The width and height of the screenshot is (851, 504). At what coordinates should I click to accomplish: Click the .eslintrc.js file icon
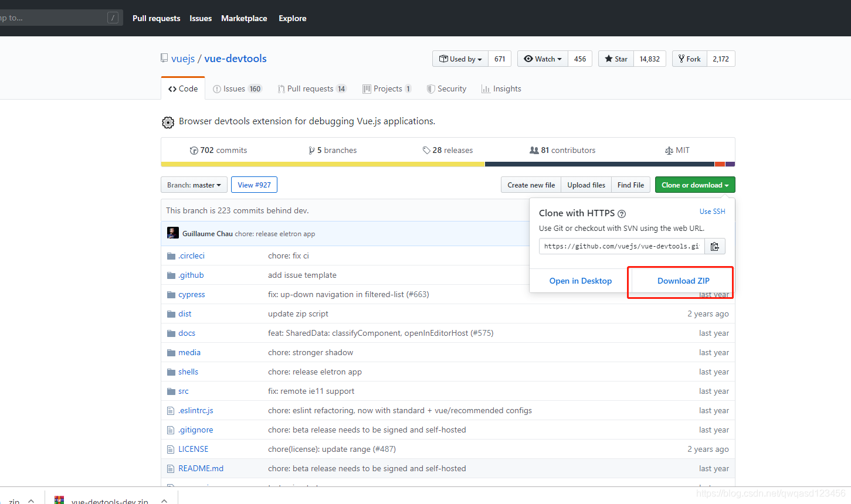coord(171,411)
